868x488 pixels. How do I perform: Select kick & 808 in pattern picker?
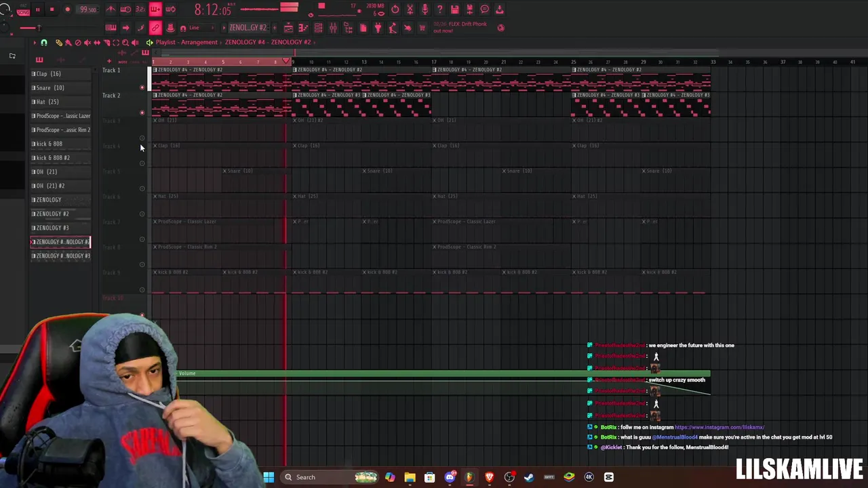click(60, 144)
